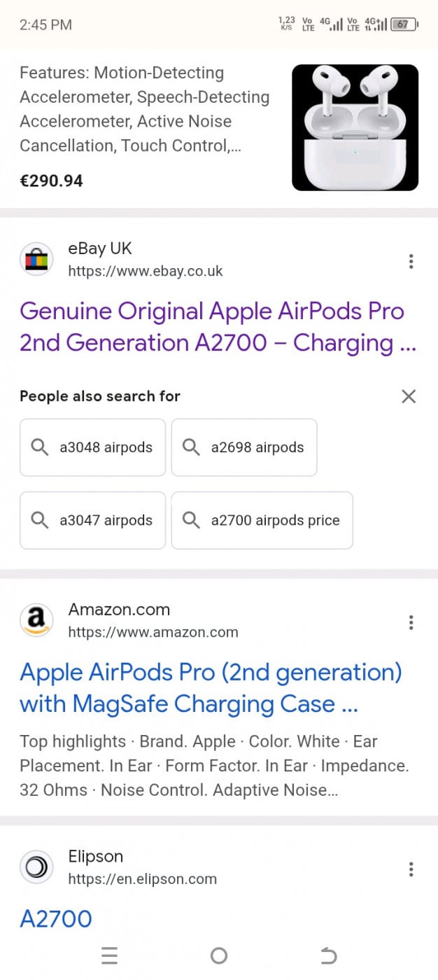Tap the Elipson site favicon

[36, 868]
